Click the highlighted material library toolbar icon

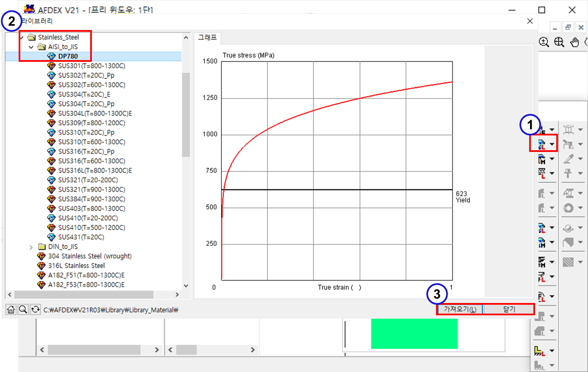point(541,144)
